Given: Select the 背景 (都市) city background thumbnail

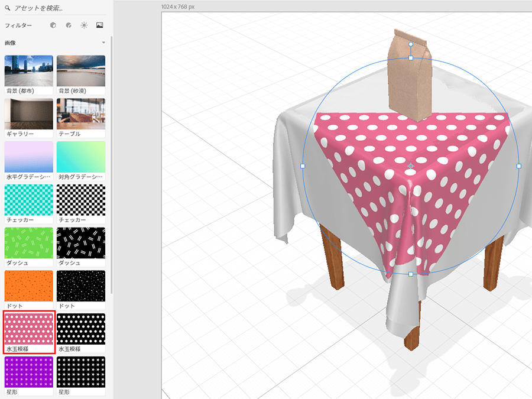Looking at the screenshot, I should (28, 71).
